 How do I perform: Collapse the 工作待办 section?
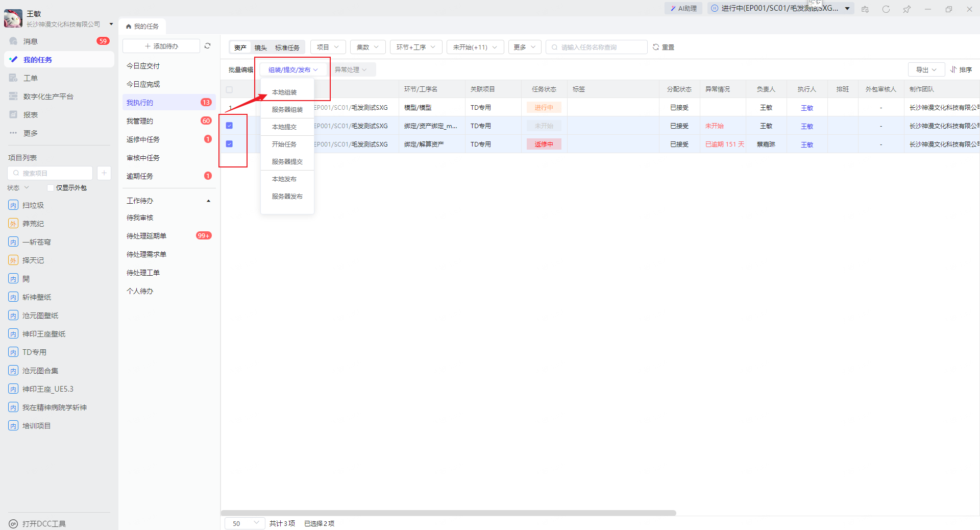pyautogui.click(x=208, y=201)
